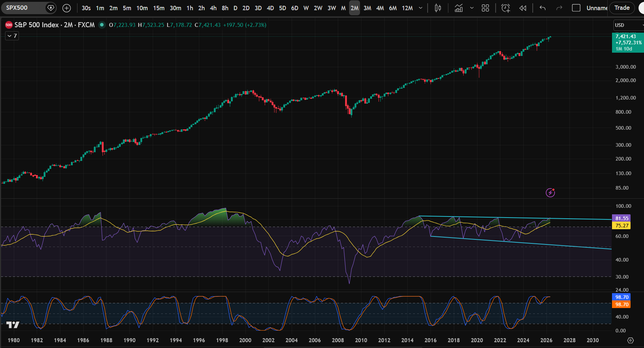
Task: Open indicator templates grid icon
Action: point(485,8)
